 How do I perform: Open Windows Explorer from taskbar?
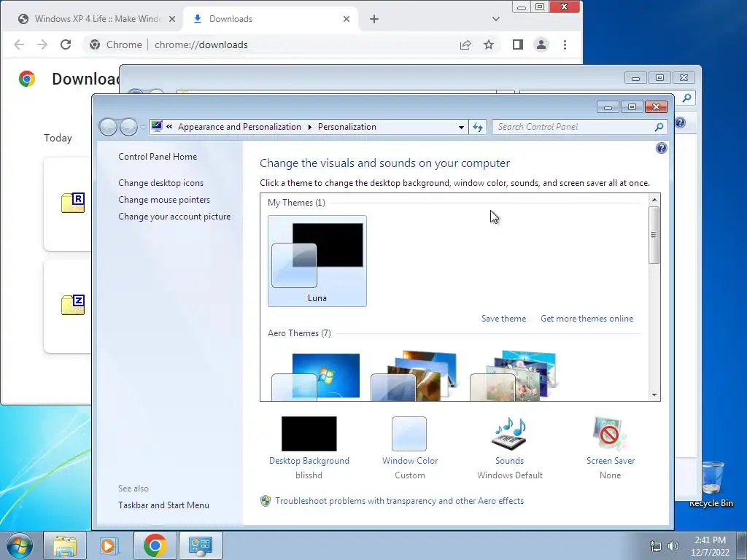pyautogui.click(x=65, y=545)
